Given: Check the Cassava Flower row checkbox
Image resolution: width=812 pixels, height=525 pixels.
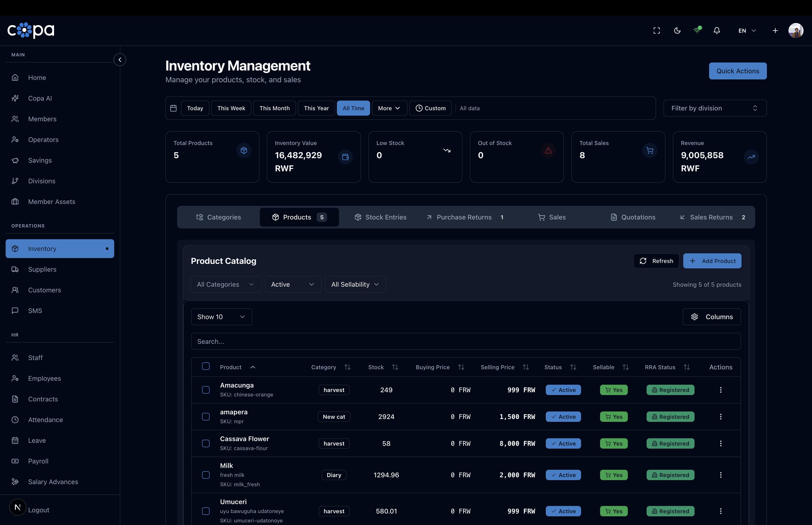Looking at the screenshot, I should [206, 443].
